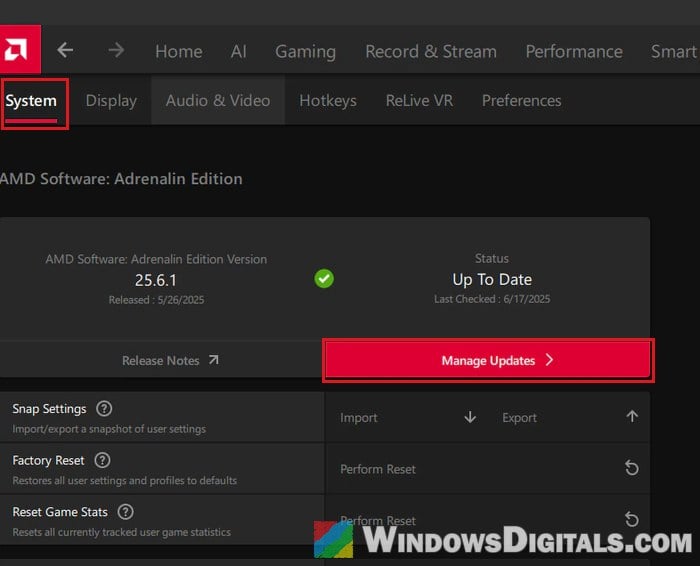This screenshot has width=700, height=566.
Task: Click the Manage Updates button
Action: click(x=488, y=360)
